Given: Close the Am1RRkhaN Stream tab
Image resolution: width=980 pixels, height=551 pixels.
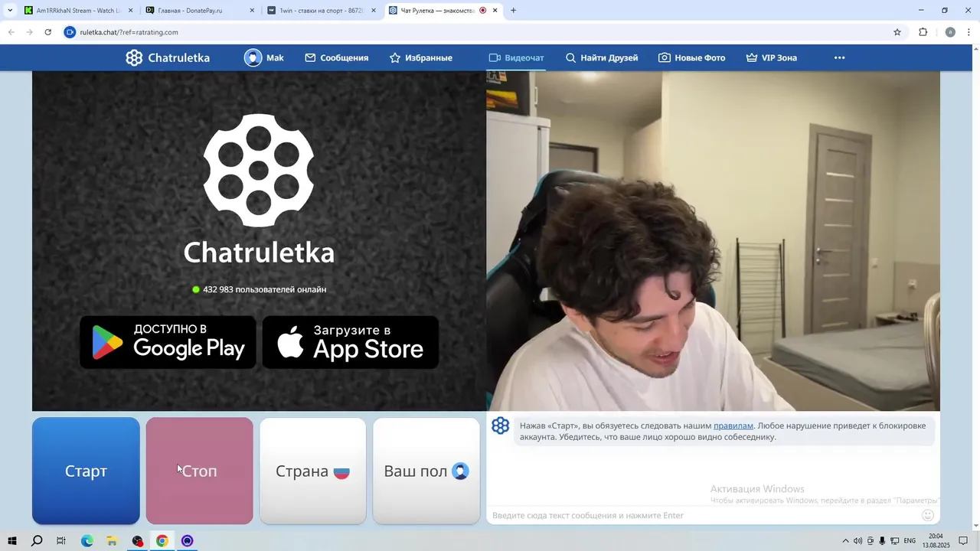Looking at the screenshot, I should click(x=130, y=11).
